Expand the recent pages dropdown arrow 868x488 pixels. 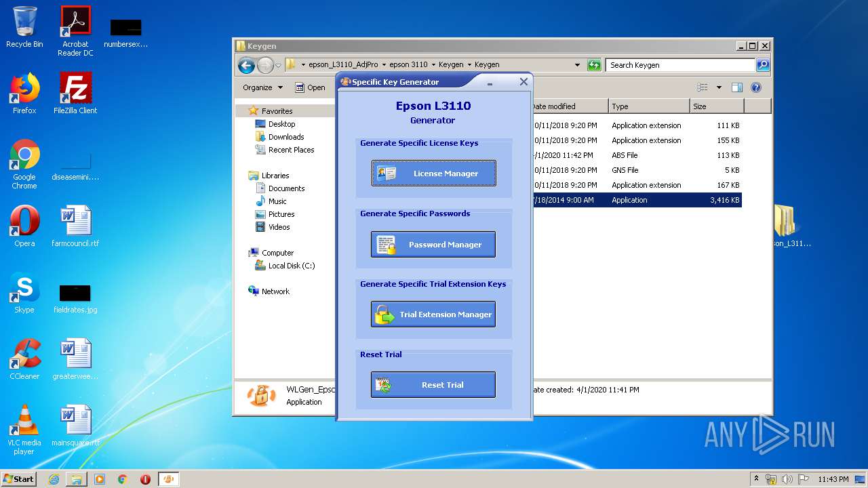(x=278, y=66)
